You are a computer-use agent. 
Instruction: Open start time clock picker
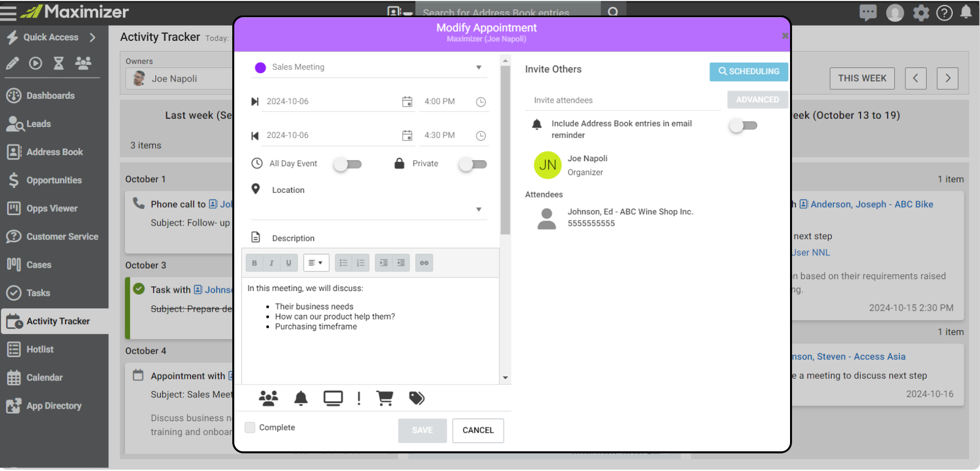coord(481,102)
